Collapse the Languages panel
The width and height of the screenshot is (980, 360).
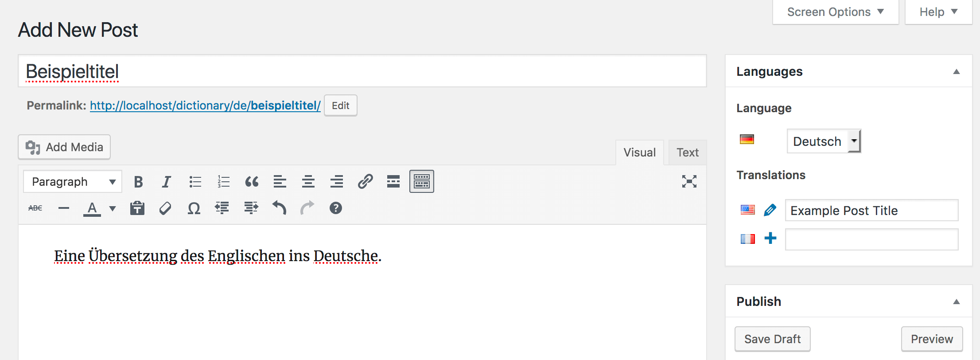point(956,71)
